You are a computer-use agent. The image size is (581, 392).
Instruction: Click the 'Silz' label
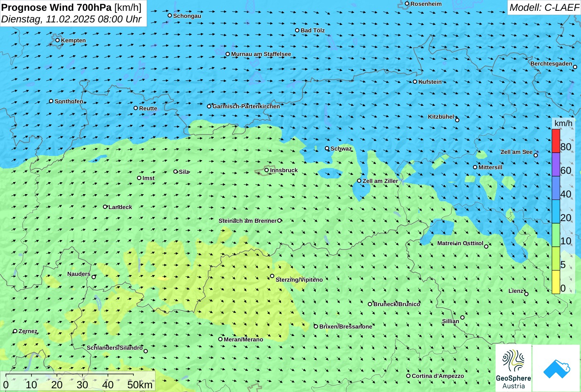click(184, 172)
